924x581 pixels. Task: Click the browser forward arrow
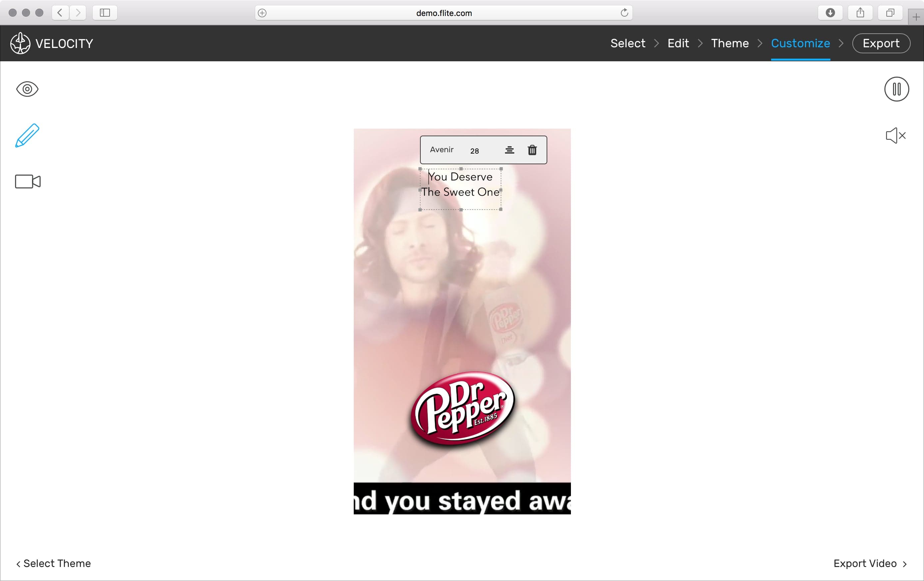tap(78, 13)
